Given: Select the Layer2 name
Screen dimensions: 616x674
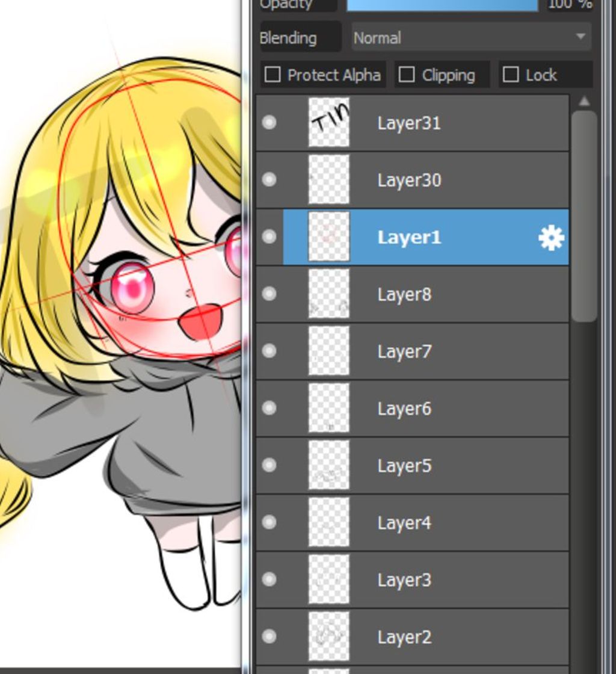Looking at the screenshot, I should coord(404,637).
